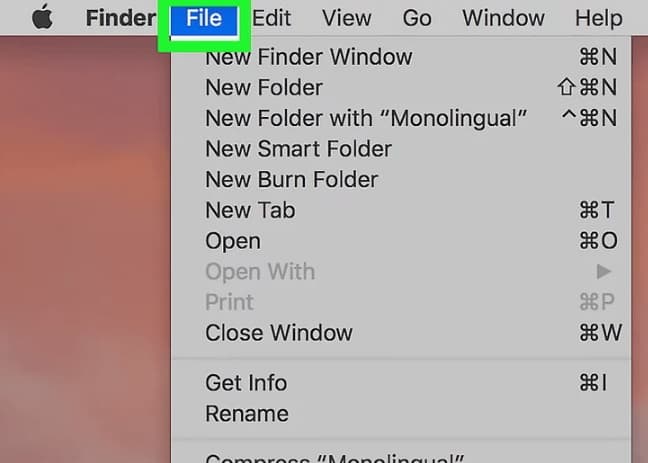
Task: Open the Go menu
Action: (417, 18)
